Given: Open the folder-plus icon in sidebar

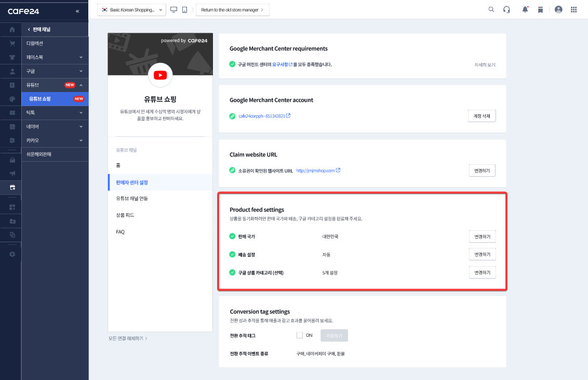Looking at the screenshot, I should click(12, 221).
